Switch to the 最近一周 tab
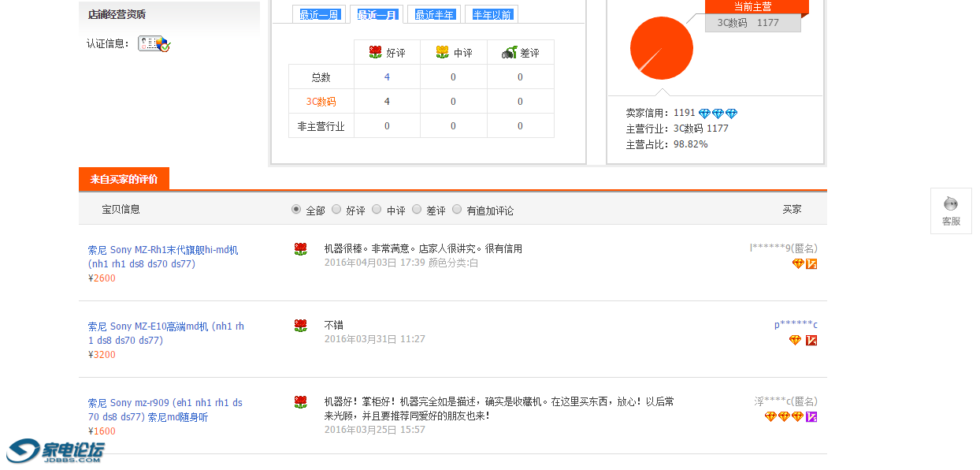Viewport: 980px width, 470px height. [319, 14]
